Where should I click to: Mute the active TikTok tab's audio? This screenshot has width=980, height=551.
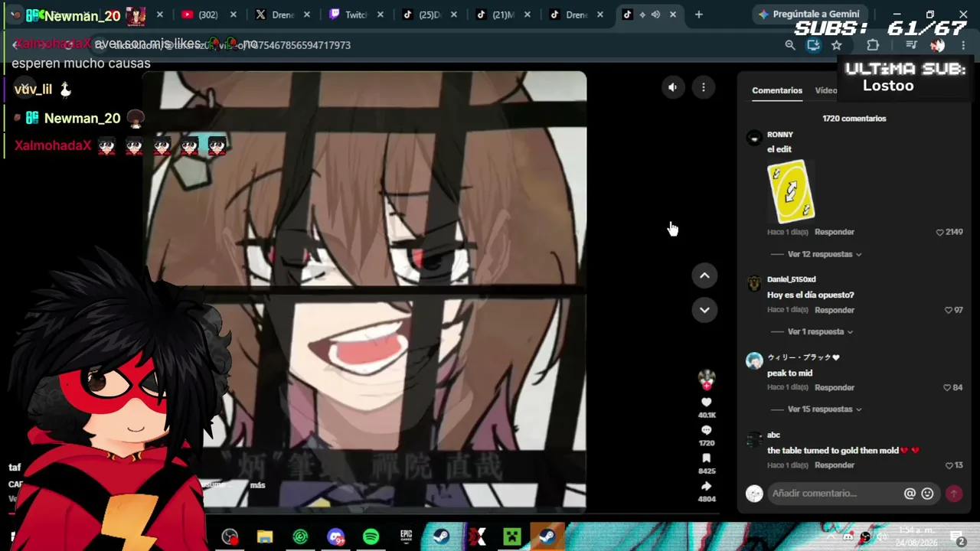(655, 15)
